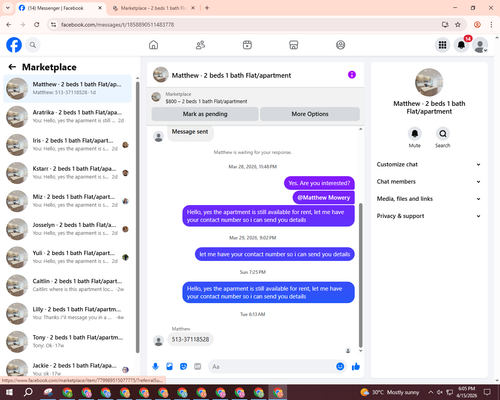Click the $800 Marketplace listing link
The width and height of the screenshot is (500, 400).
coord(206,101)
